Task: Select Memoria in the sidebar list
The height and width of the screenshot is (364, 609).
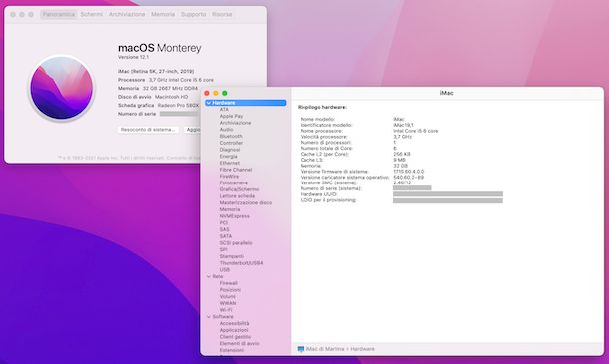Action: tap(230, 209)
